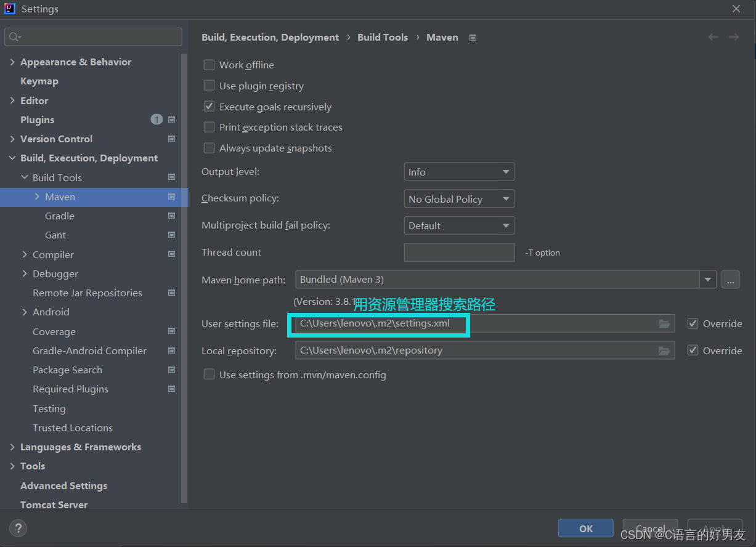
Task: Click the IntelliJ IDEA logo in title bar
Action: (10, 9)
